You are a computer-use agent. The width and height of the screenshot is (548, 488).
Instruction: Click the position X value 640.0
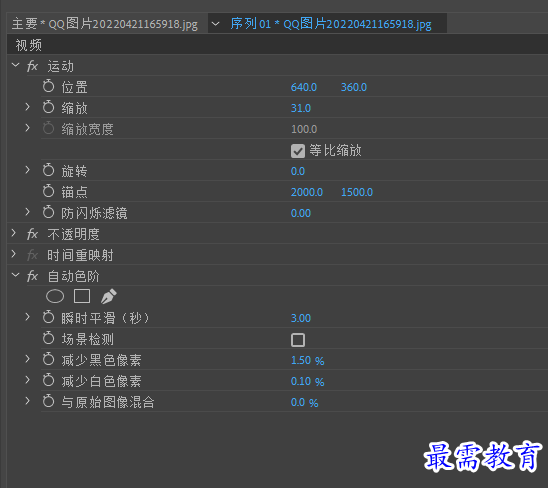point(304,87)
